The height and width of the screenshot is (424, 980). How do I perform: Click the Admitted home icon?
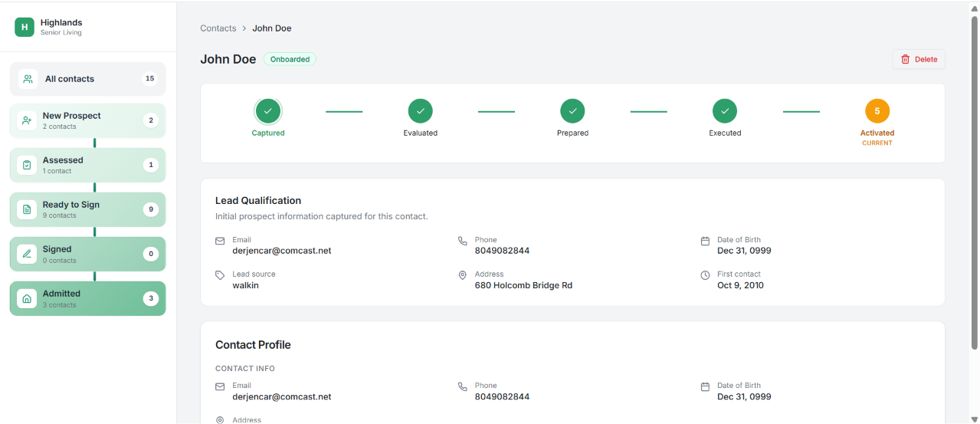tap(27, 298)
